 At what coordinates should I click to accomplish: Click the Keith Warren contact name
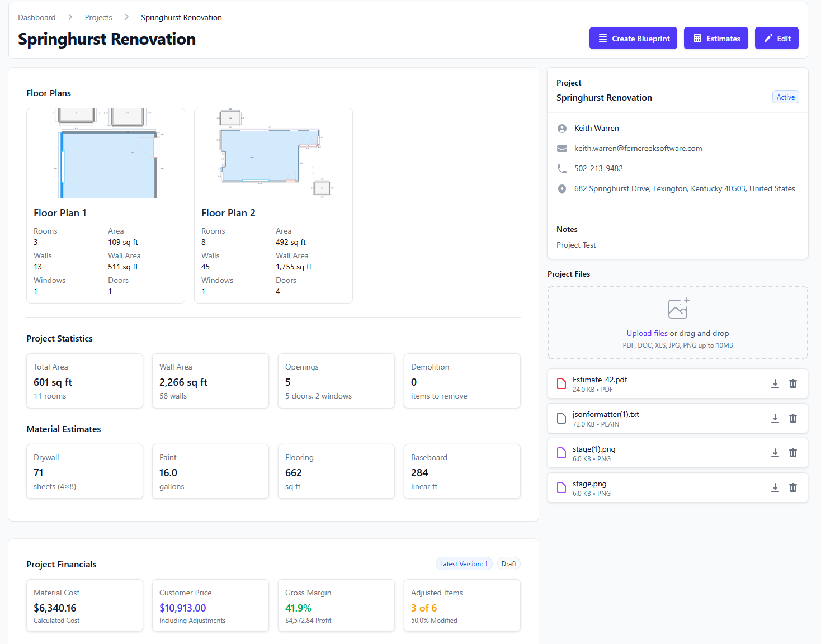pos(597,128)
